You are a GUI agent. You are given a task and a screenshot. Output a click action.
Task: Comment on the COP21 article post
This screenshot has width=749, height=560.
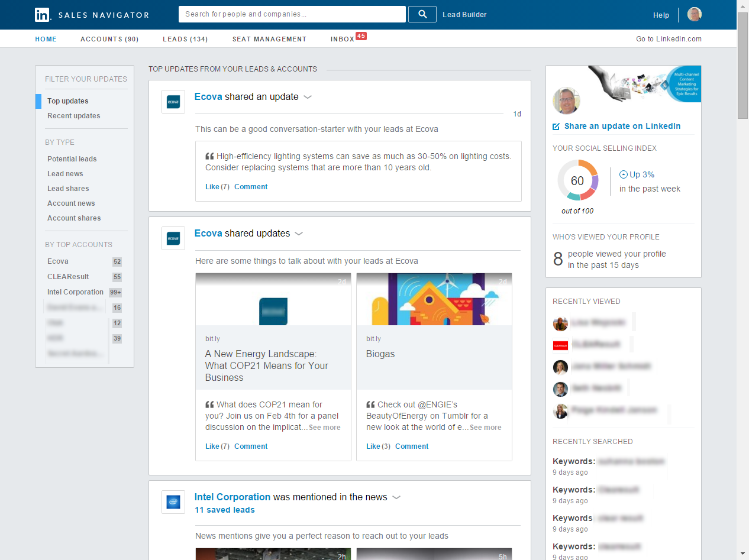click(251, 446)
